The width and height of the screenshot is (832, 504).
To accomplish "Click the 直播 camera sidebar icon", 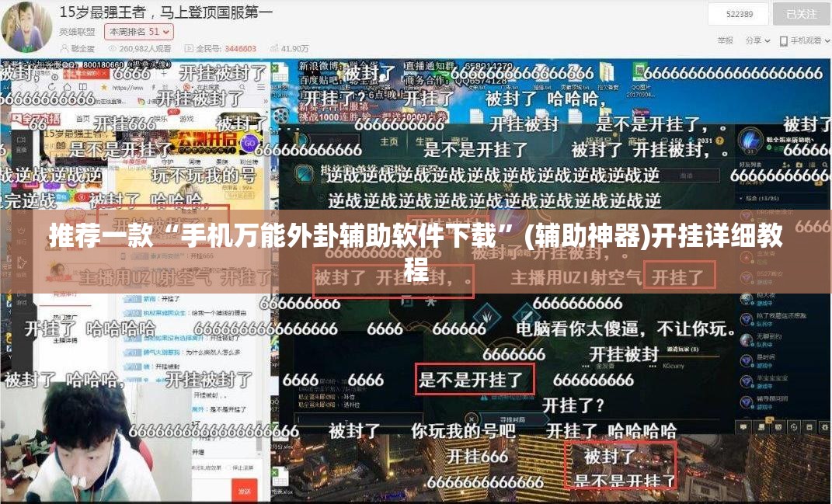I will [21, 143].
